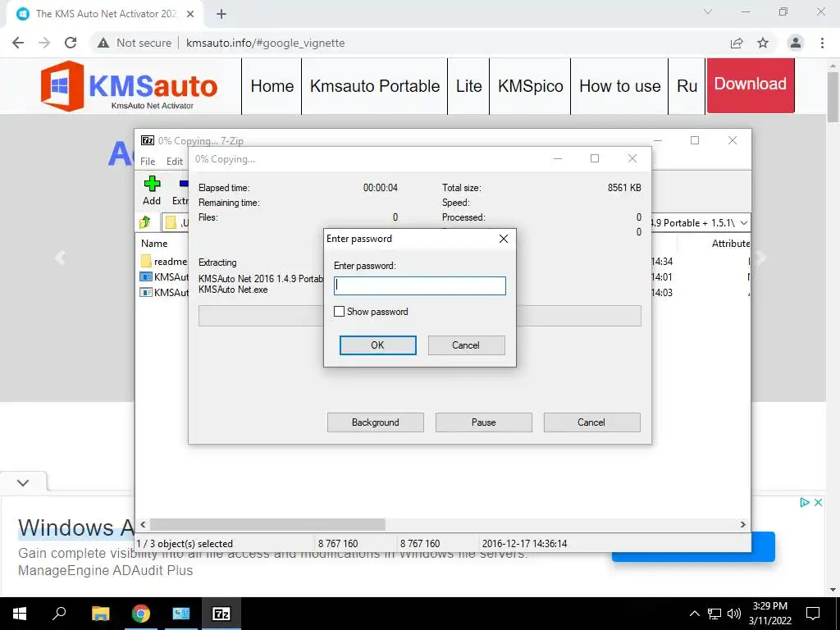Open the clock showing 3:29 PM
The width and height of the screenshot is (840, 630).
[769, 614]
